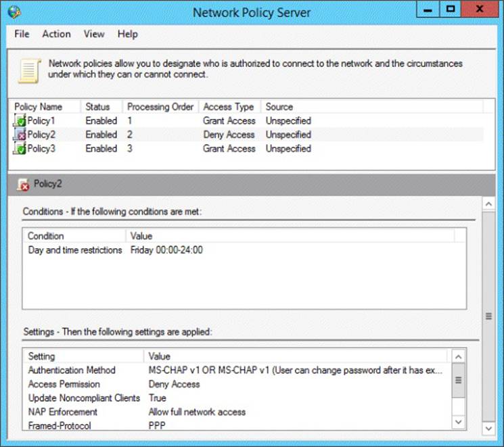Screen dimensions: 504x447
Task: Select the Day and time restrictions condition
Action: [75, 250]
